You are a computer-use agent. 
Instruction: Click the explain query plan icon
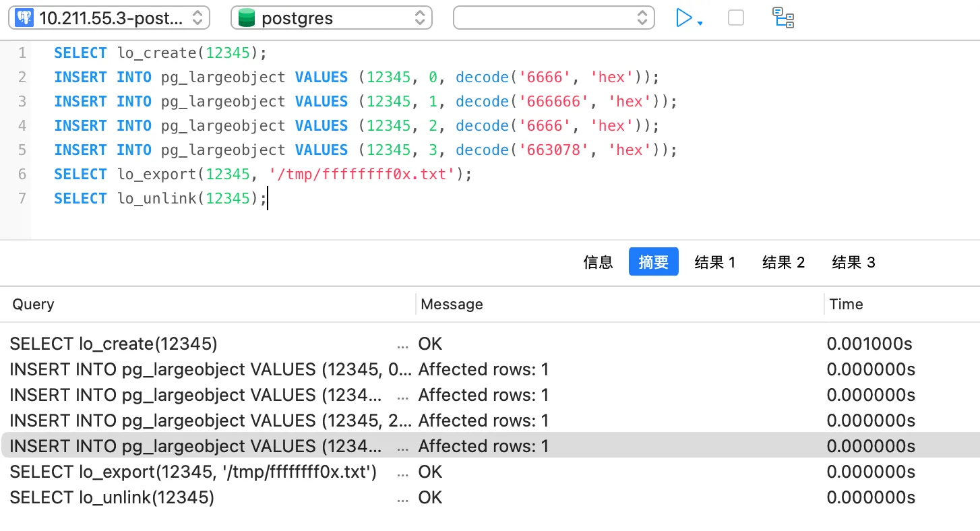(x=783, y=18)
